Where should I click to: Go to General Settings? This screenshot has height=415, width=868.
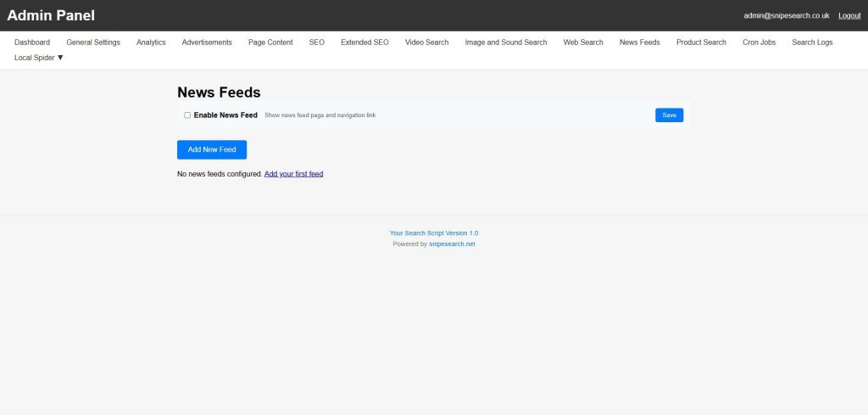point(93,42)
